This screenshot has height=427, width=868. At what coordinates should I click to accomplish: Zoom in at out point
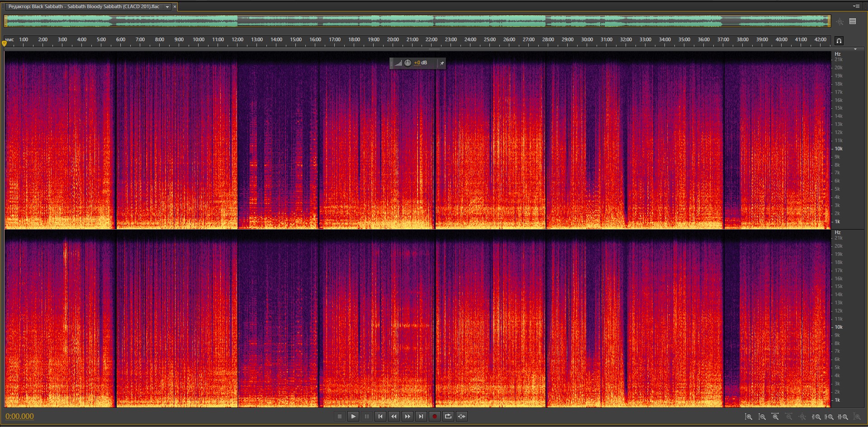tap(829, 417)
